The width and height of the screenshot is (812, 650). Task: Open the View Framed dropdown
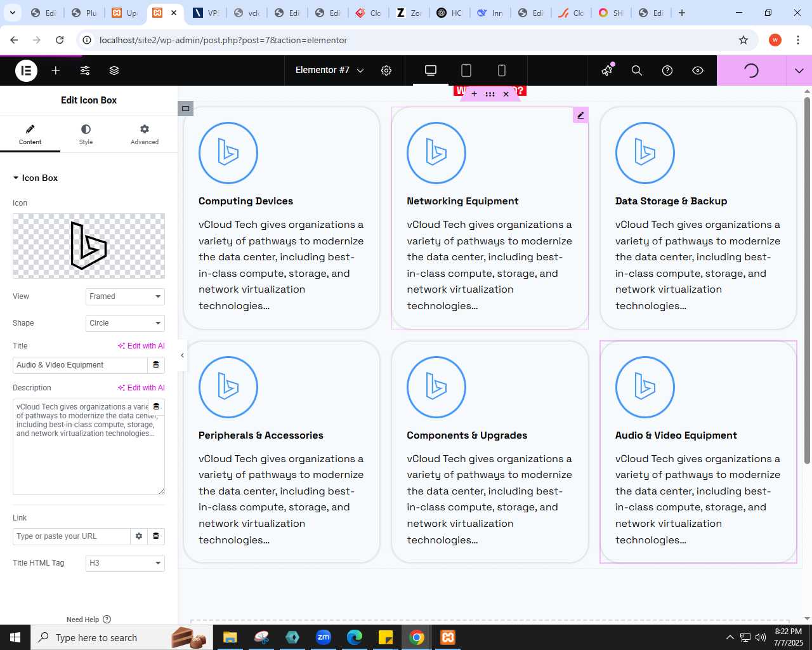(x=125, y=296)
